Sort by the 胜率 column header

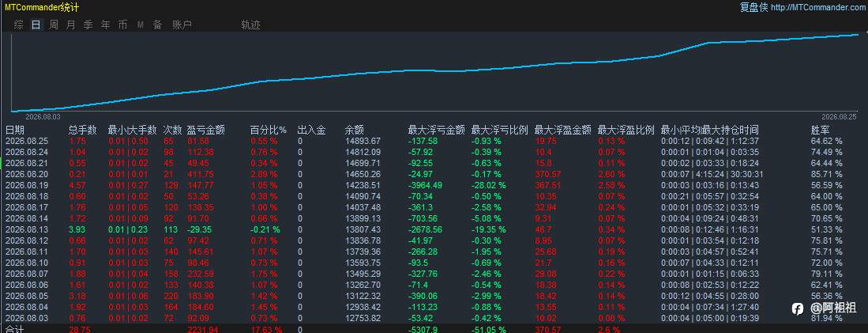tap(821, 131)
